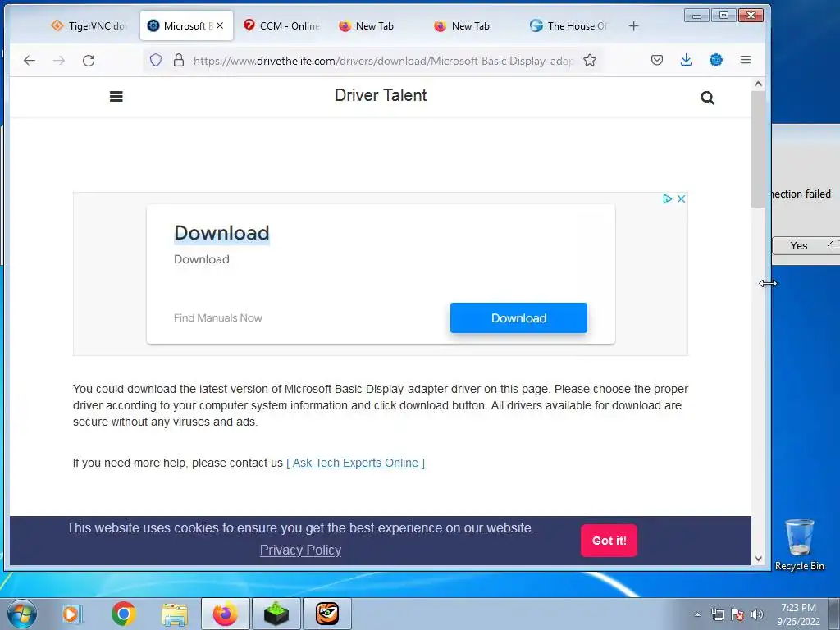The image size is (840, 630).
Task: Open the Windows Start menu
Action: (21, 614)
